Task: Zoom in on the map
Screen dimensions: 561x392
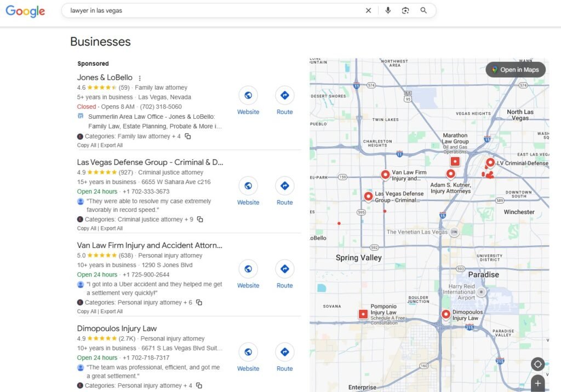Action: pos(537,383)
